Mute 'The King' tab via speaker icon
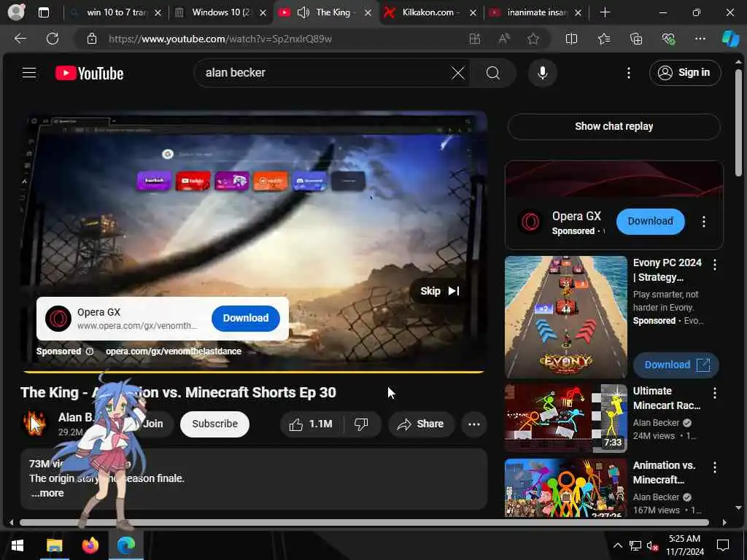 point(303,12)
